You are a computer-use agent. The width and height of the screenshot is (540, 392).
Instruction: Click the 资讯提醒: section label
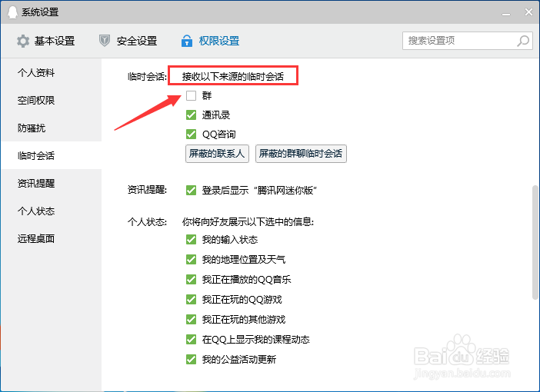click(x=147, y=190)
